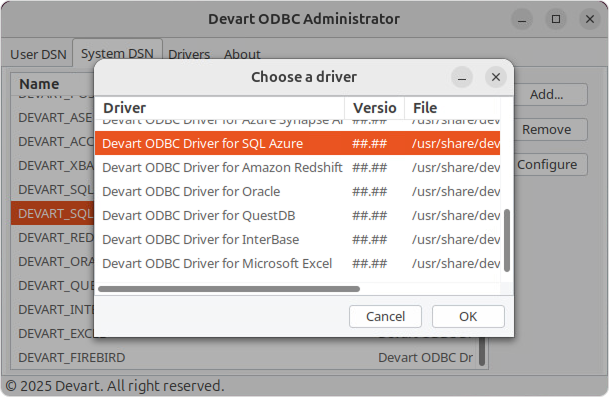The image size is (609, 397).
Task: Minimize the Devart ODBC Administrator window
Action: pyautogui.click(x=522, y=19)
